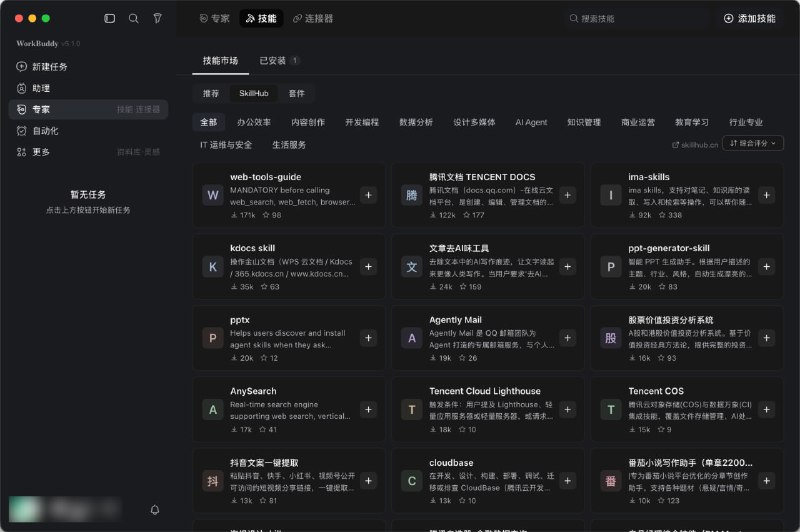Open the ppt-generator-skill card title

[x=669, y=248]
